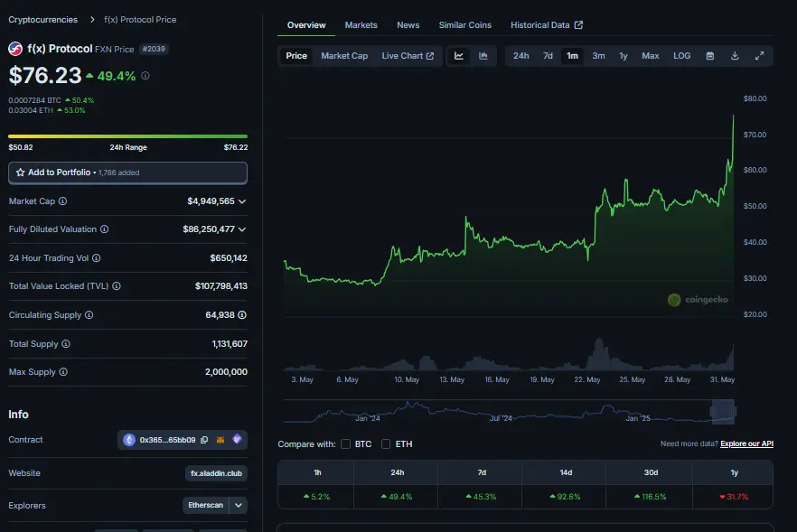Click the star icon in Add to Portfolio
Viewport: 797px width, 532px height.
tap(20, 173)
